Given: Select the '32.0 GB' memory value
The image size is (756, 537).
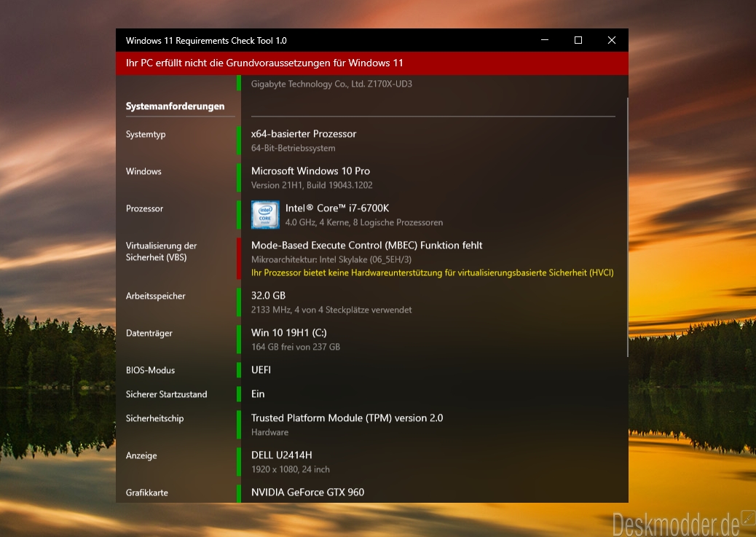Looking at the screenshot, I should coord(268,295).
